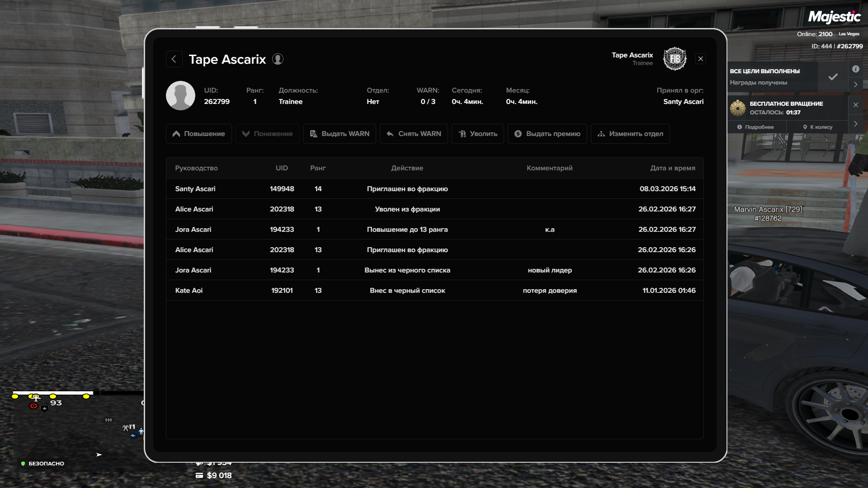
Task: Click Выдать WARN button
Action: tap(340, 134)
